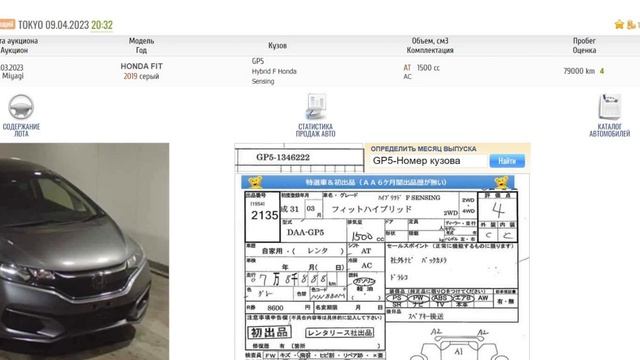The height and width of the screenshot is (360, 640).
Task: Click the 79000 km mileage value
Action: coord(579,71)
